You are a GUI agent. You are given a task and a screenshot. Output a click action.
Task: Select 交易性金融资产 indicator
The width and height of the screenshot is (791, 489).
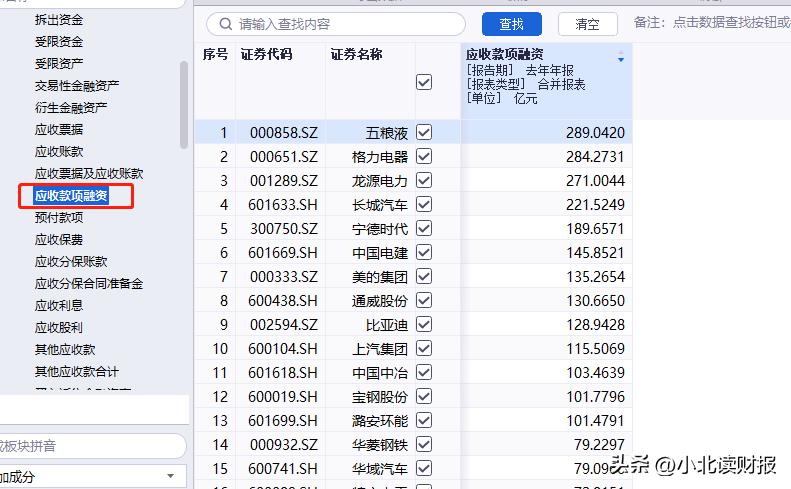77,85
